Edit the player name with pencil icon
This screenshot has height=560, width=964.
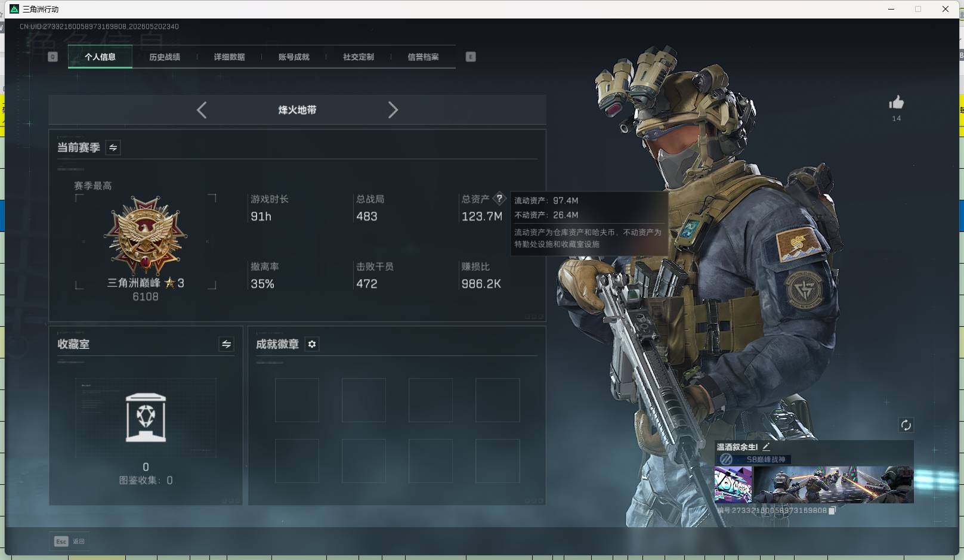click(x=766, y=446)
